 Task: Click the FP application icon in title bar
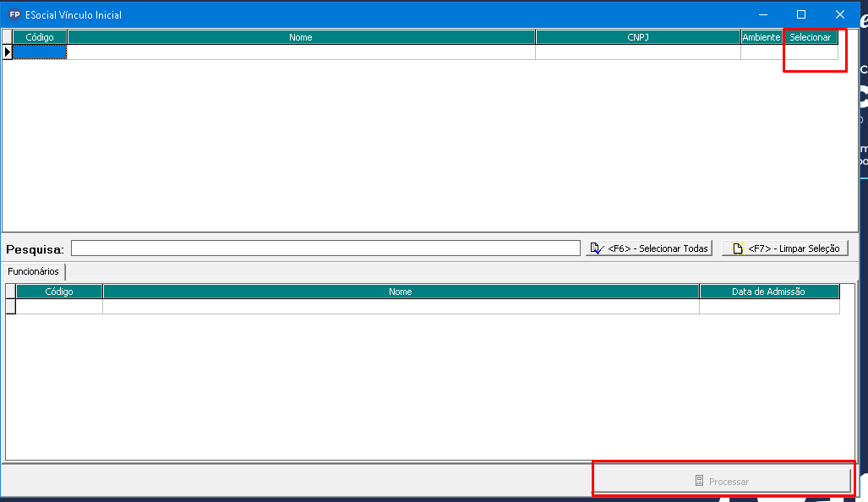pyautogui.click(x=14, y=14)
